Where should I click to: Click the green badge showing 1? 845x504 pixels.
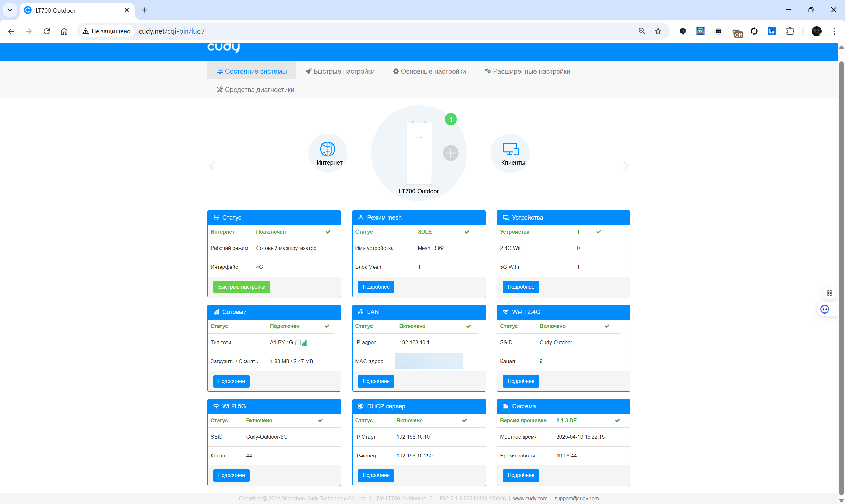pos(451,119)
